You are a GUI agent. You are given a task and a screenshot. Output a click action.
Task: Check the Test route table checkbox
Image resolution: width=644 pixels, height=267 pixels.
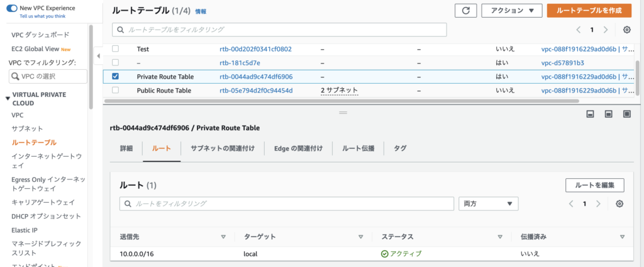(x=116, y=48)
